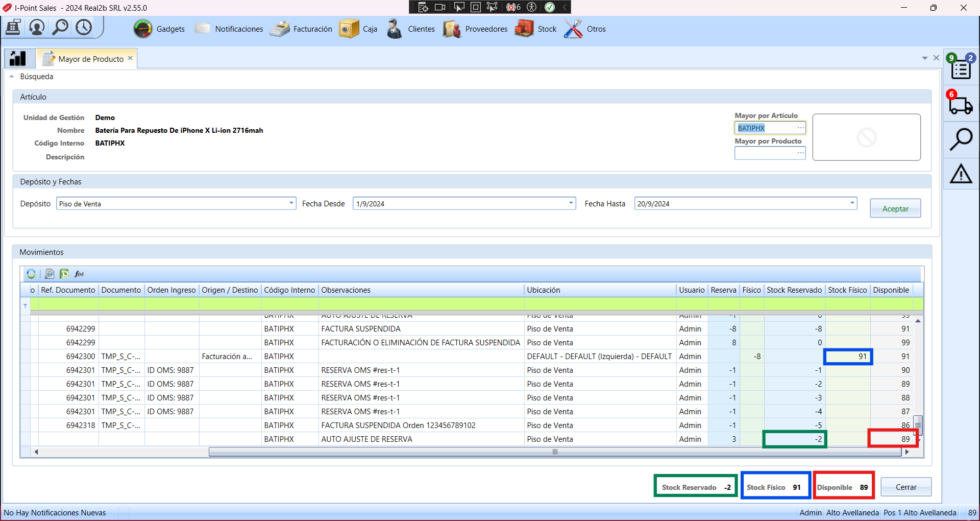
Task: Sort by the Observaciones column header
Action: [421, 290]
